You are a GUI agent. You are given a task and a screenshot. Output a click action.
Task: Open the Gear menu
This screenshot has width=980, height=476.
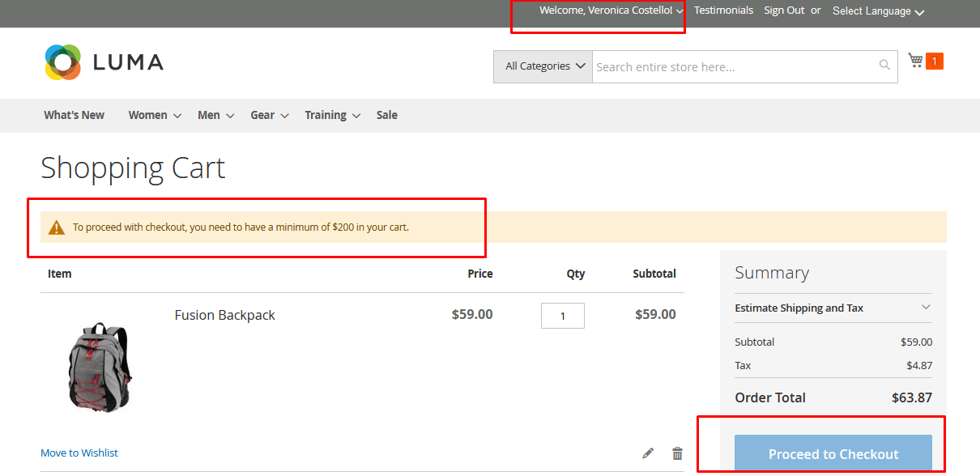point(263,115)
